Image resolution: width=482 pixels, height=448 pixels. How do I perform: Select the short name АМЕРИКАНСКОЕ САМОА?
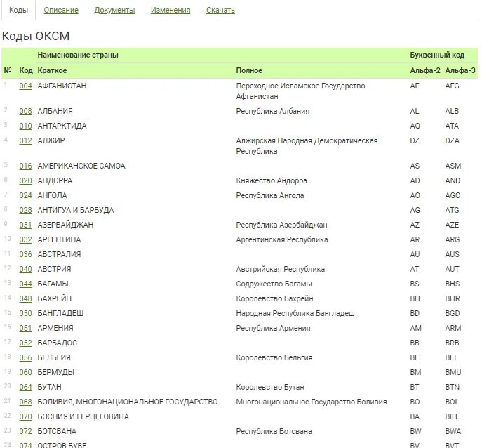click(81, 166)
